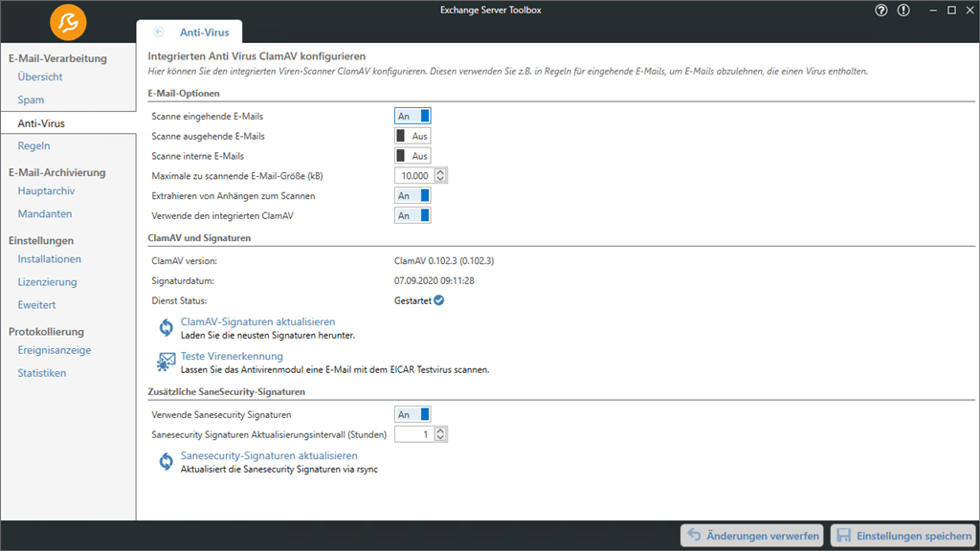
Task: Click the ClamAV signatures refresh icon
Action: click(166, 327)
